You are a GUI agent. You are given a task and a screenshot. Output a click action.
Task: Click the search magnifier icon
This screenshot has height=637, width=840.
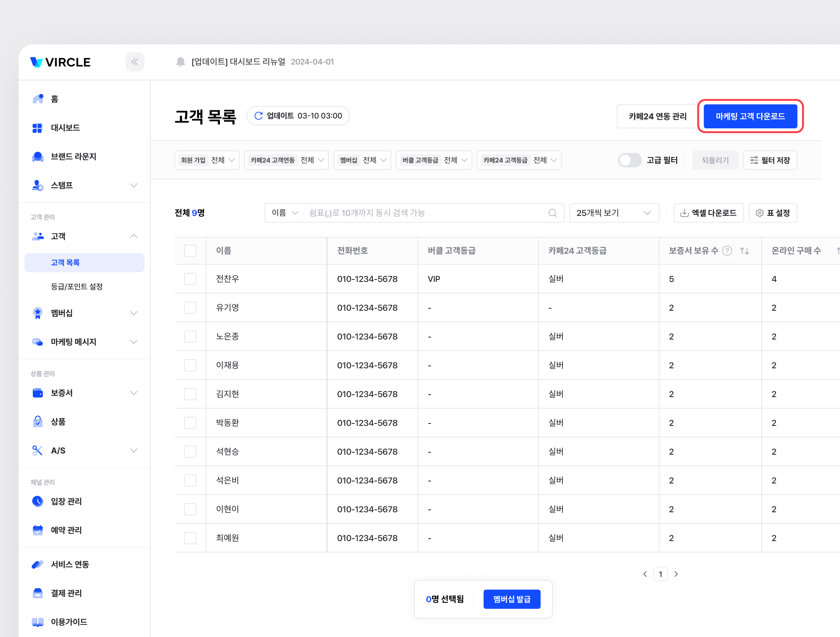(552, 213)
